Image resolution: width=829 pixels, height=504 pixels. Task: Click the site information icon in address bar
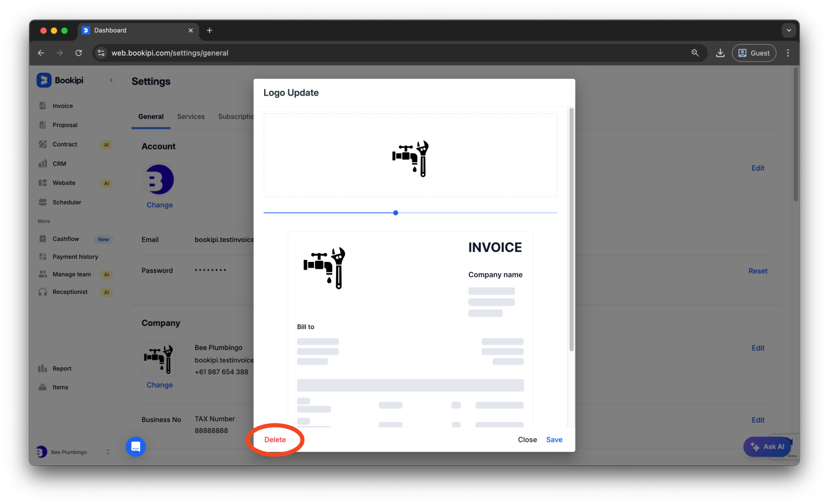[101, 53]
